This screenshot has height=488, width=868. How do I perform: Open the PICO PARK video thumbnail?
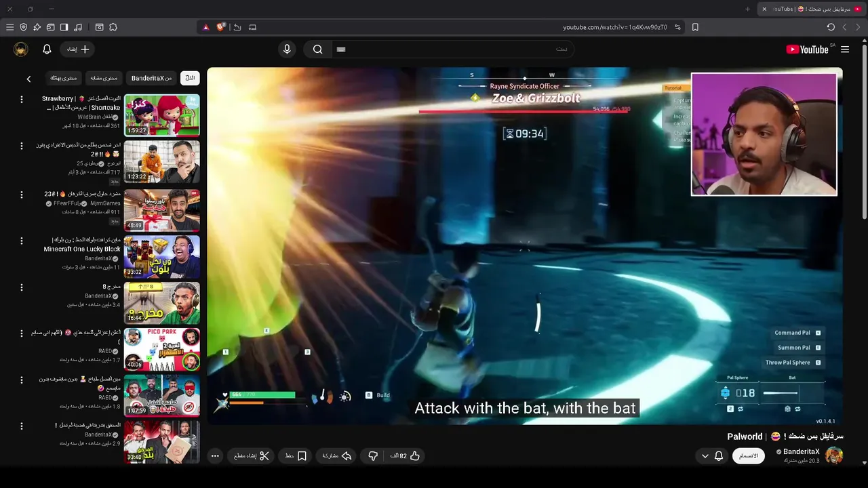[162, 350]
